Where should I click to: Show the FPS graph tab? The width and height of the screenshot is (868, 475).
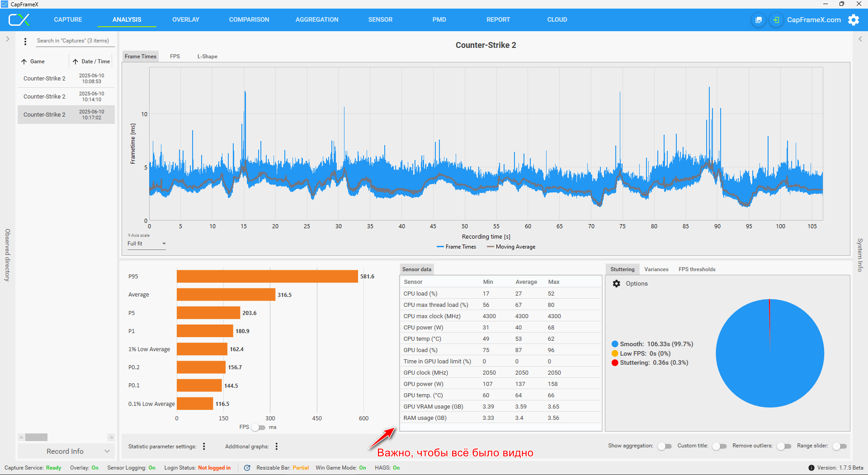pyautogui.click(x=175, y=56)
